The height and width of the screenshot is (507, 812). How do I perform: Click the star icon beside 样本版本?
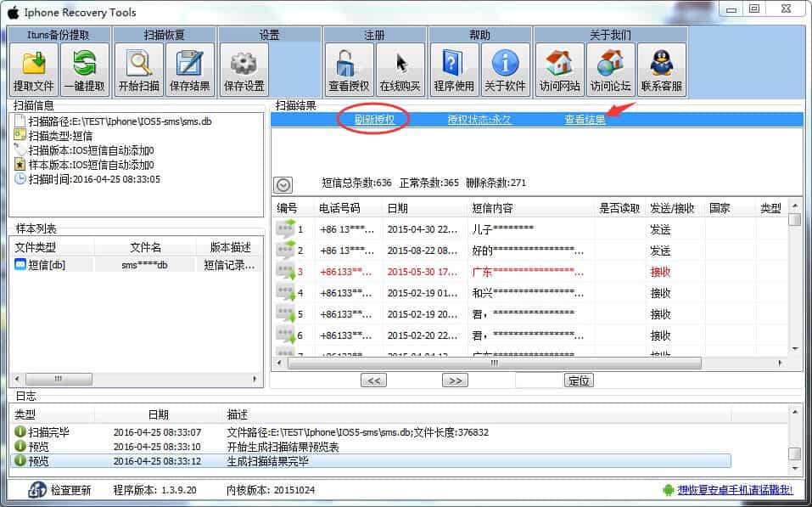pyautogui.click(x=20, y=165)
